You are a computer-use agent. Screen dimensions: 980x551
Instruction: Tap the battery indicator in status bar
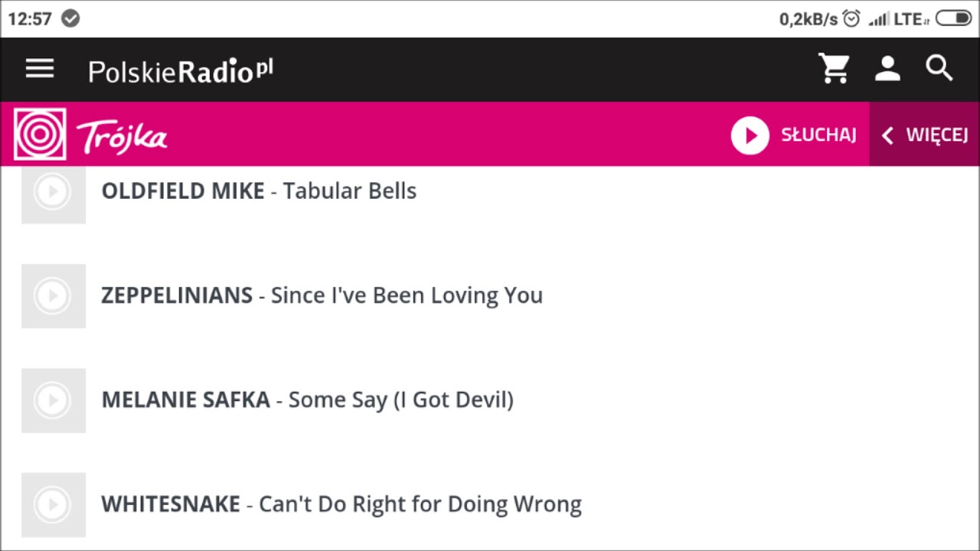(x=953, y=18)
